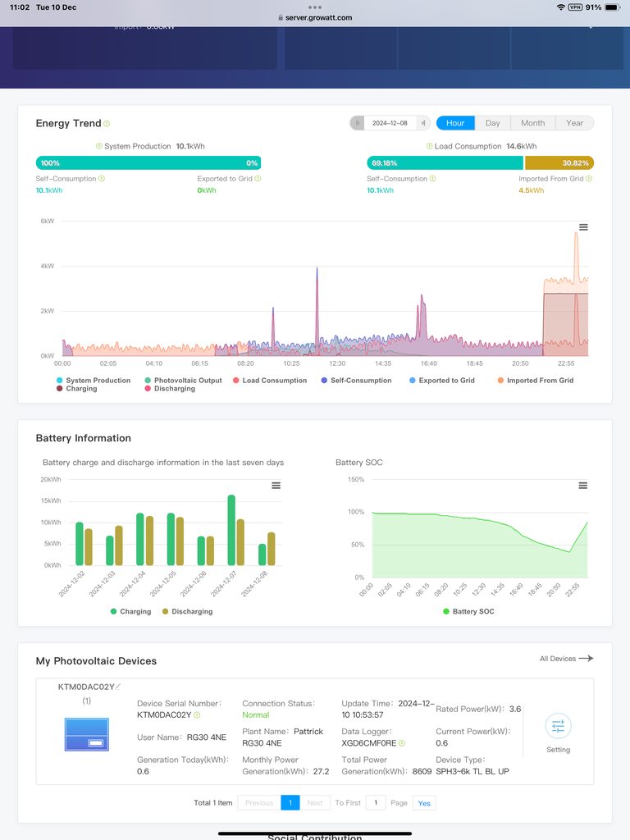Screen dimensions: 630x840
Task: Go to next date with right arrow
Action: click(423, 123)
